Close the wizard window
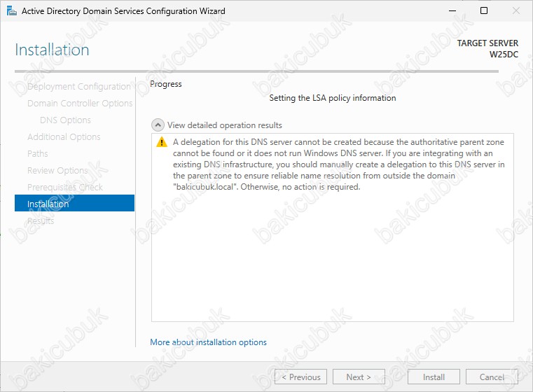This screenshot has height=392, width=533. point(516,11)
